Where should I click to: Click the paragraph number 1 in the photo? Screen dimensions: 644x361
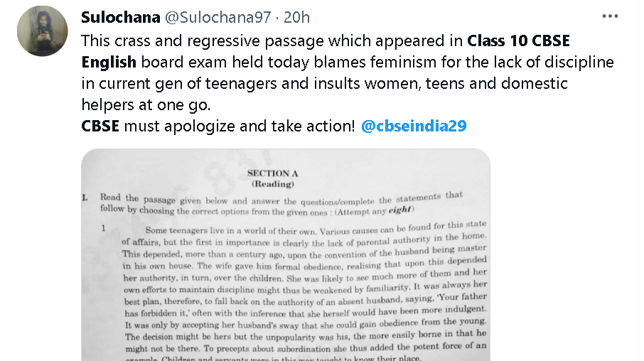pyautogui.click(x=104, y=229)
